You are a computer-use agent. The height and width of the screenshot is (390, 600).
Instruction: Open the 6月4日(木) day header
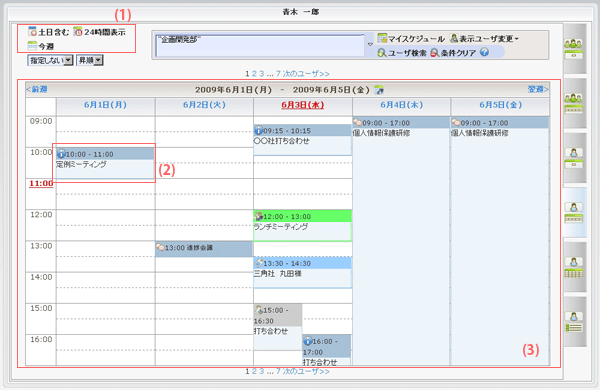401,105
